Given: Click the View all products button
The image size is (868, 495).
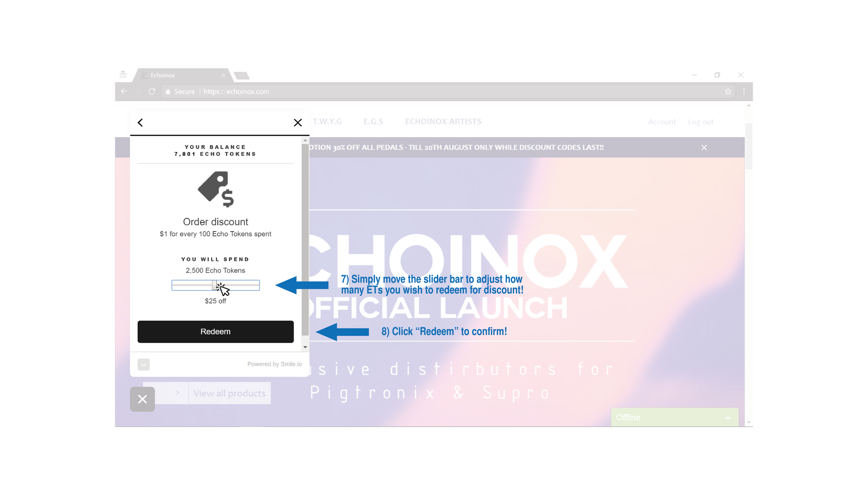Looking at the screenshot, I should tap(229, 393).
